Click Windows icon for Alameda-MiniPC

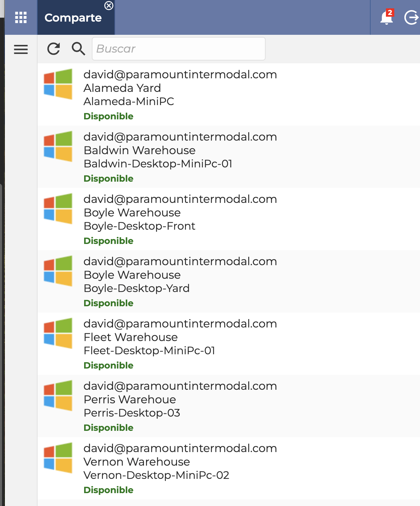pyautogui.click(x=58, y=84)
